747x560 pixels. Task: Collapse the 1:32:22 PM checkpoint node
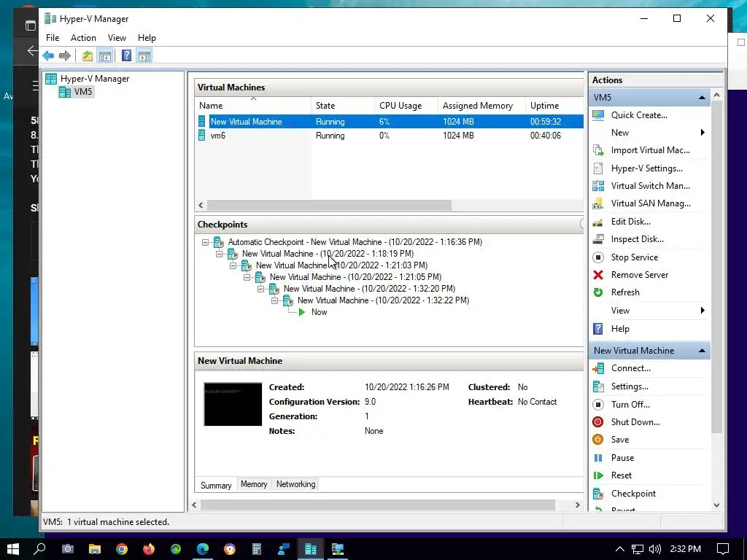coord(274,300)
